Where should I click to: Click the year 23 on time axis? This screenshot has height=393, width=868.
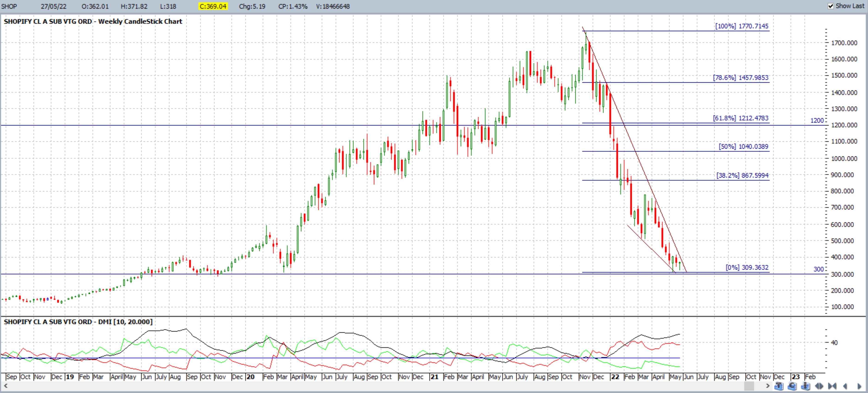coord(796,377)
